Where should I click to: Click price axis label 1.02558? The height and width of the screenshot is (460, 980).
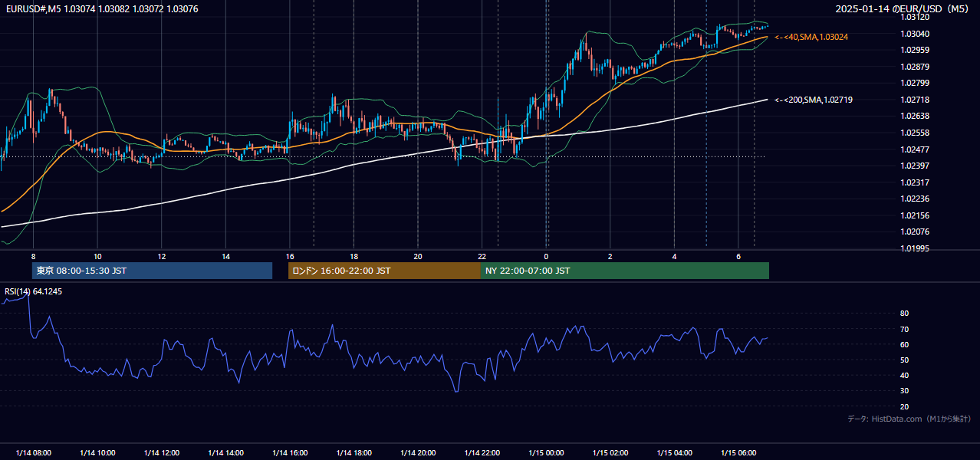click(x=915, y=133)
